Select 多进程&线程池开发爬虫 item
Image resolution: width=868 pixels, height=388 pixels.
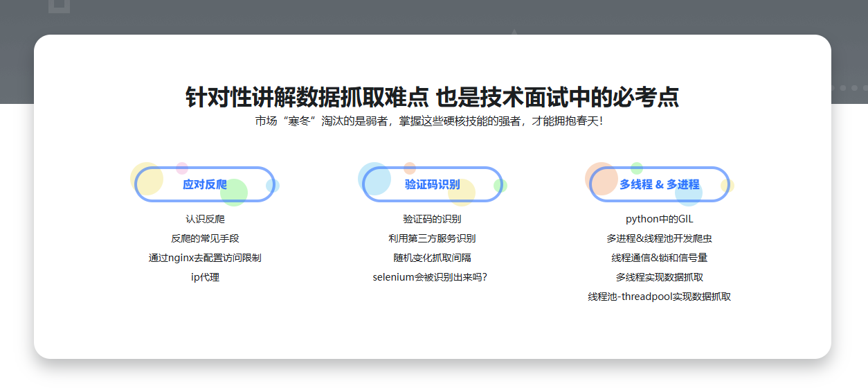point(659,238)
